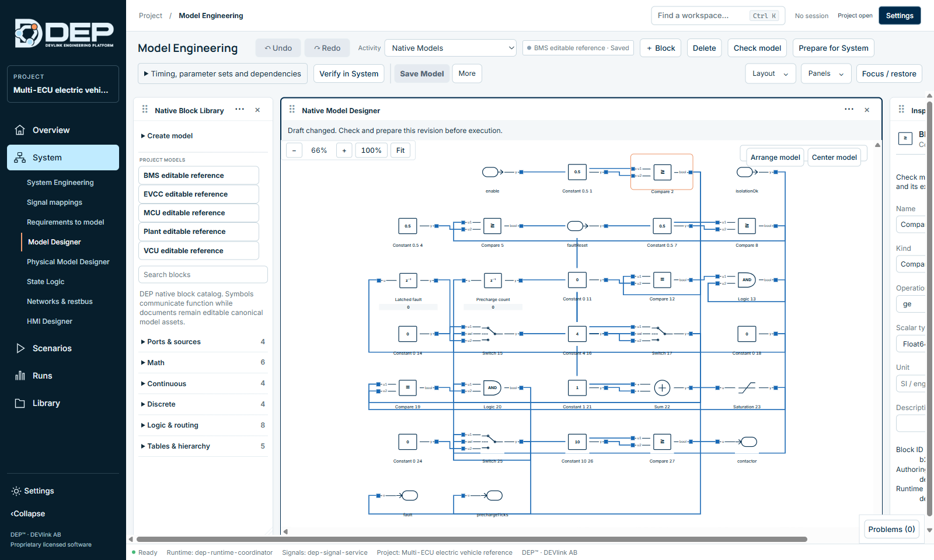This screenshot has width=934, height=560.
Task: Open Runs from the sidebar
Action: pyautogui.click(x=63, y=376)
